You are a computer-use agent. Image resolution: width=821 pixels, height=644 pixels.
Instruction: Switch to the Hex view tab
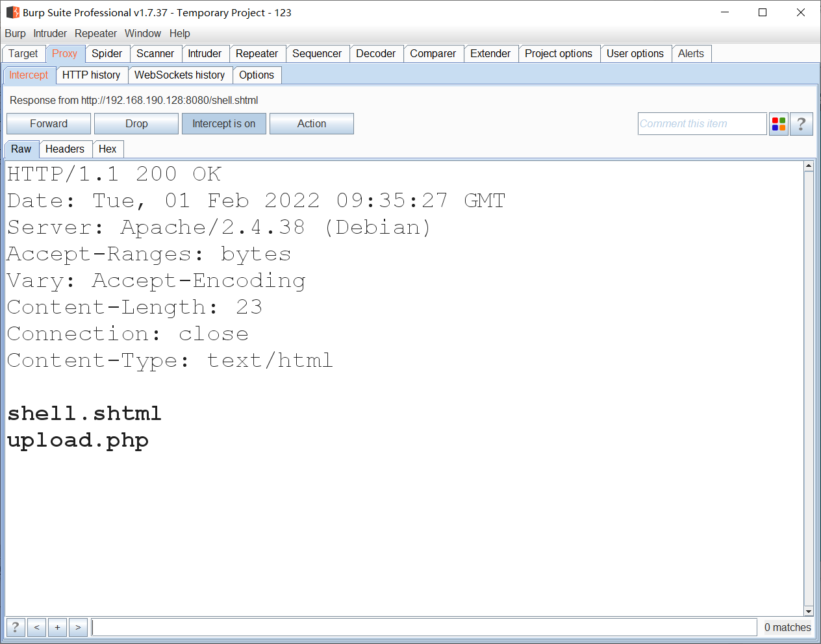click(108, 149)
